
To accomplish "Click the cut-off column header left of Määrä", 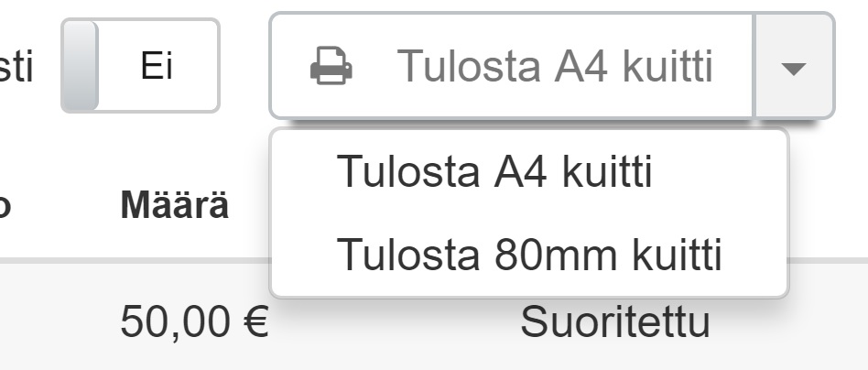I will [5, 206].
